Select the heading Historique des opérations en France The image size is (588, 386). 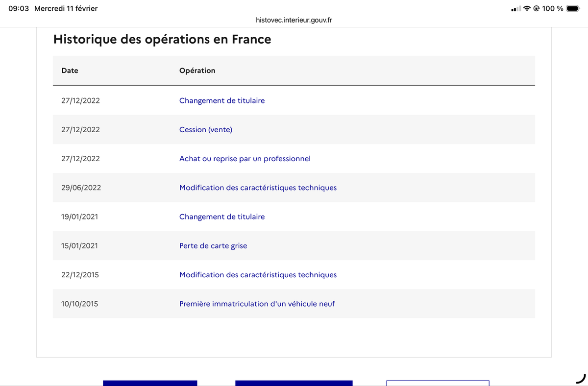tap(162, 39)
